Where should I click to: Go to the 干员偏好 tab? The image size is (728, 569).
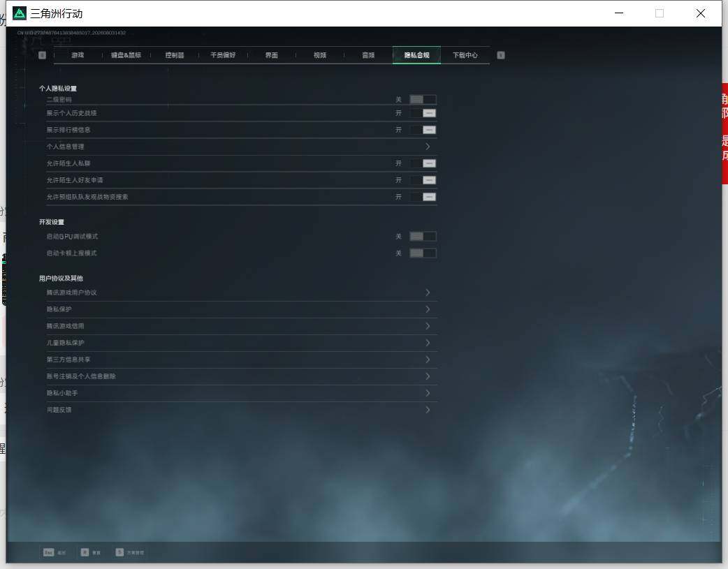(223, 55)
